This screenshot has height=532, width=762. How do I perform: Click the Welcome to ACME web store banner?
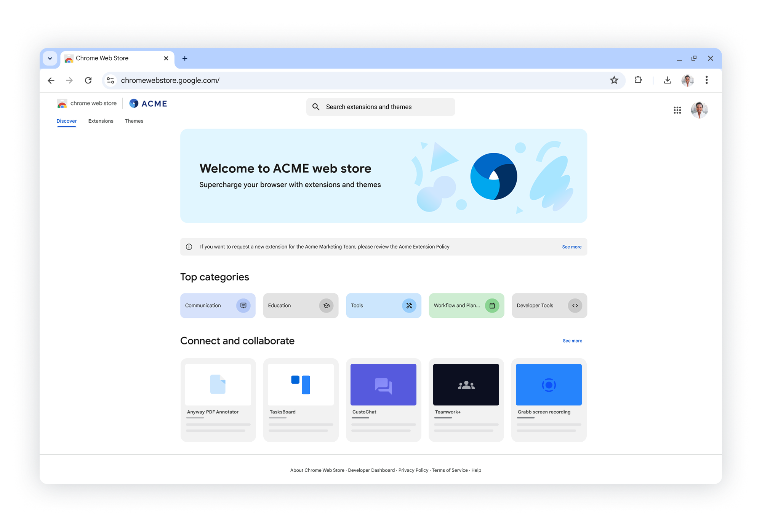(x=384, y=176)
